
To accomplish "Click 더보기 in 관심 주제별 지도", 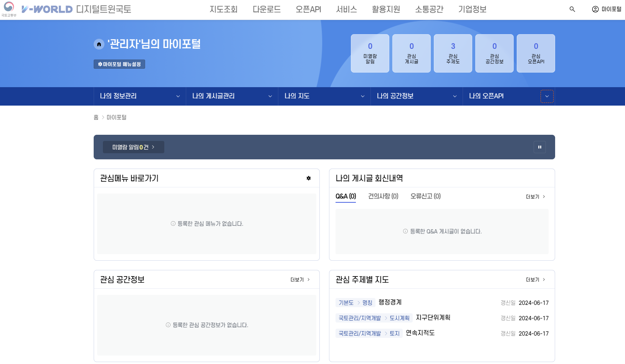I will [x=536, y=280].
